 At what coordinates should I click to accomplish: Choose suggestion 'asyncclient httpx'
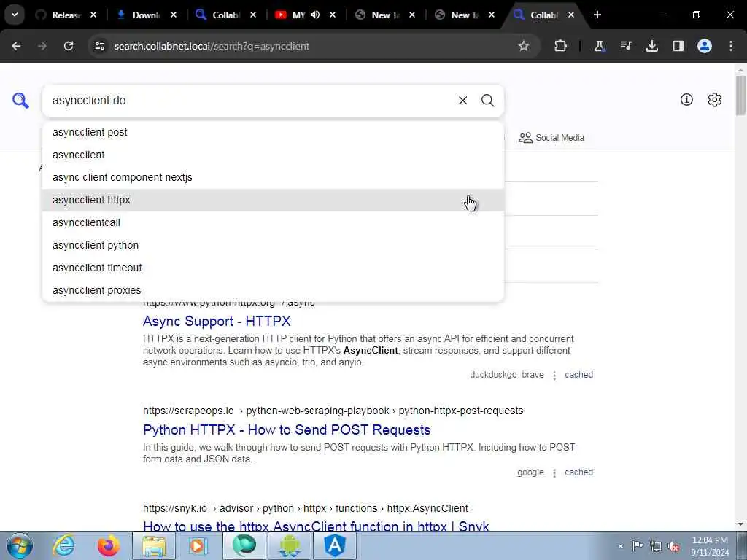point(273,200)
